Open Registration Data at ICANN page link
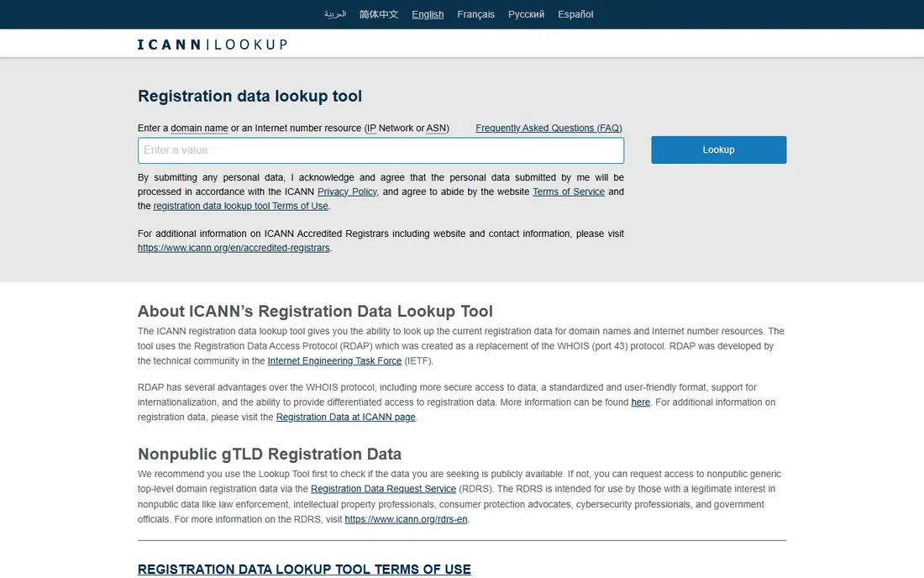The height and width of the screenshot is (578, 924). [346, 418]
